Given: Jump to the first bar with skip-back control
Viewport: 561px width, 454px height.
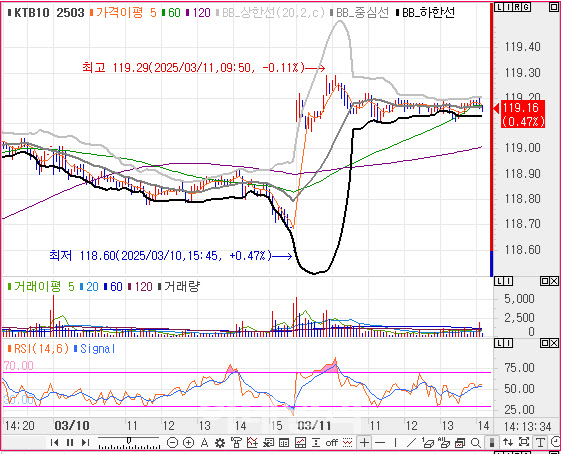Looking at the screenshot, I should point(54,443).
